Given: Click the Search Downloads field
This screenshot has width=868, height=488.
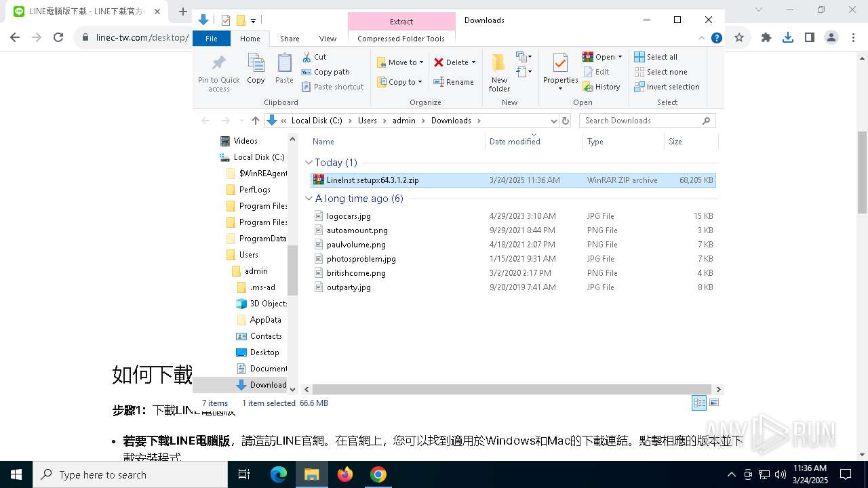Looking at the screenshot, I should [x=648, y=121].
